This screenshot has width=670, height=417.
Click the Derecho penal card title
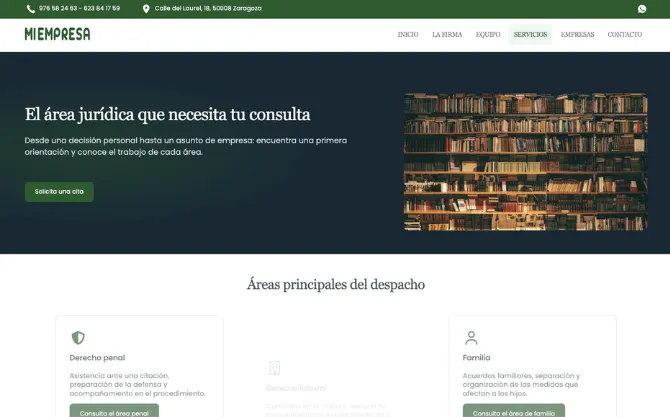tap(97, 358)
